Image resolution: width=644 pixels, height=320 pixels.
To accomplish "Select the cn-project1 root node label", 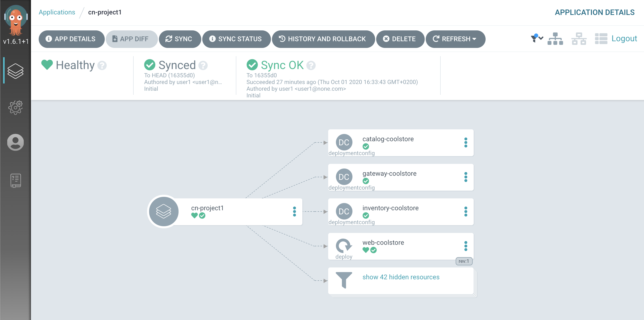I will tap(207, 208).
